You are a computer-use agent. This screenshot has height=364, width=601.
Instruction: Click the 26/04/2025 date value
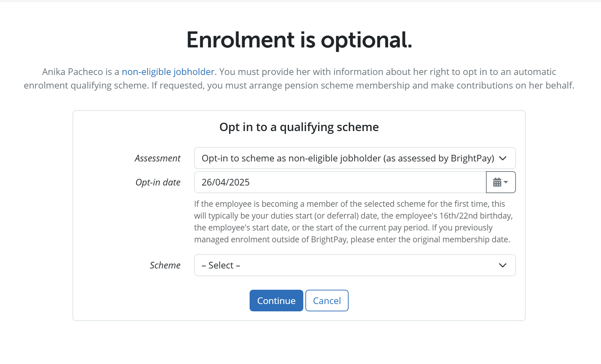226,182
